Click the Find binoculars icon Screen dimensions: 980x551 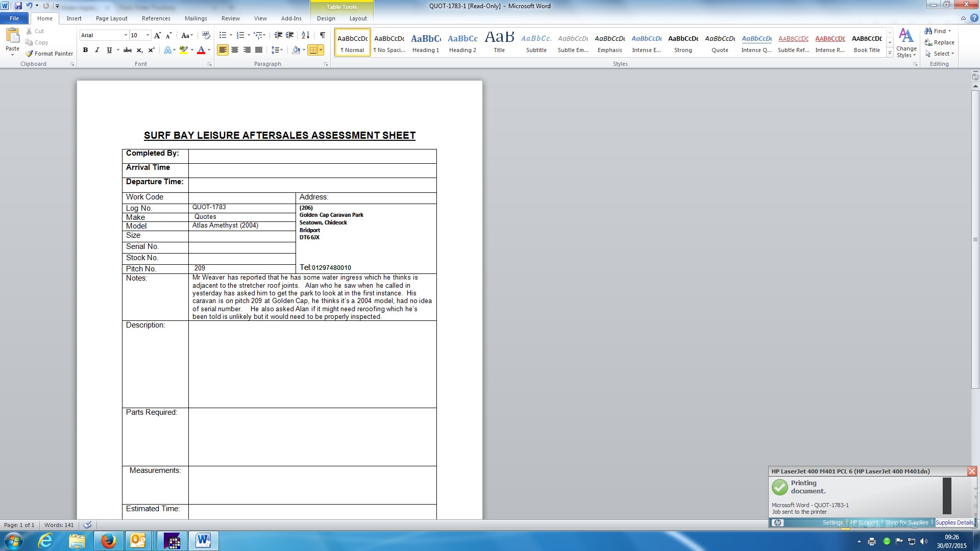[x=928, y=31]
